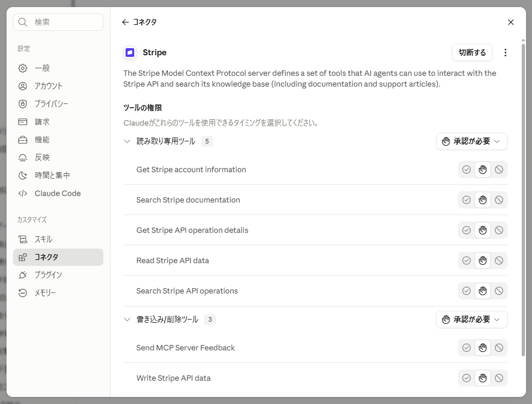Always allow Send MCP Server Feedback
The width and height of the screenshot is (532, 404).
[467, 348]
